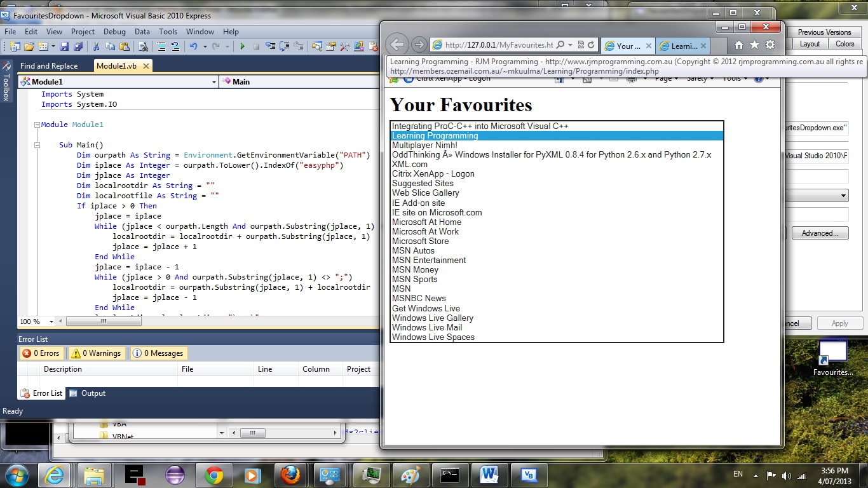Comment out the selected lines icon

[161, 46]
